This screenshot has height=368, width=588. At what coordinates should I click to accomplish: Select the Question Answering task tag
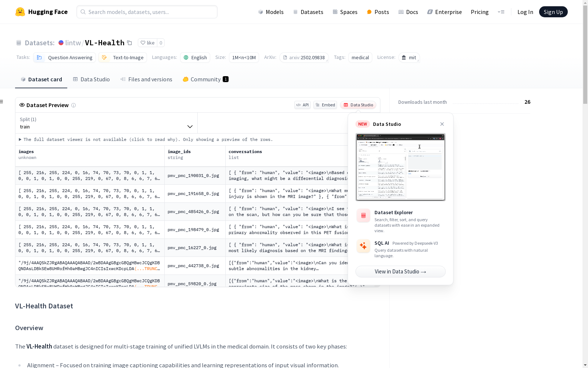click(65, 57)
